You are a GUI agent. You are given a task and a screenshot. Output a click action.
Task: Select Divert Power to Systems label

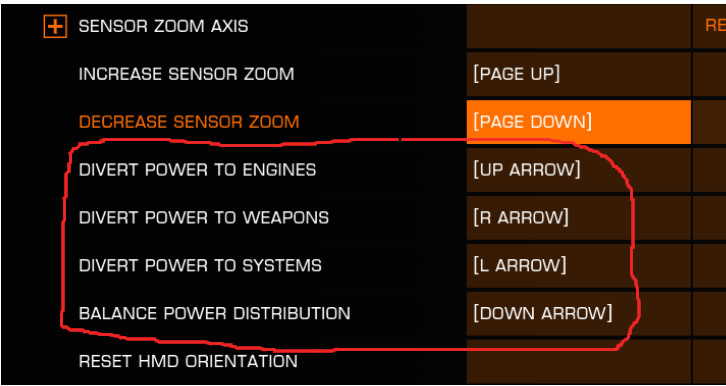pos(200,266)
